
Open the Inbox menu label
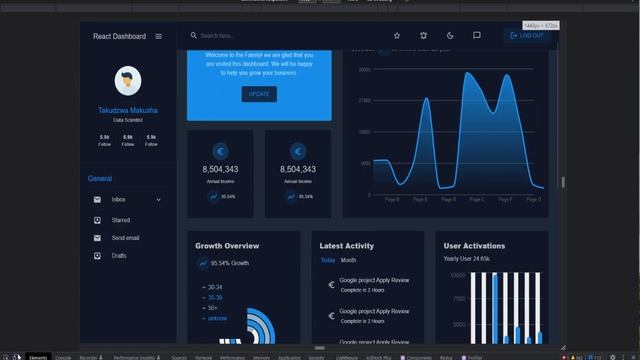click(x=118, y=200)
